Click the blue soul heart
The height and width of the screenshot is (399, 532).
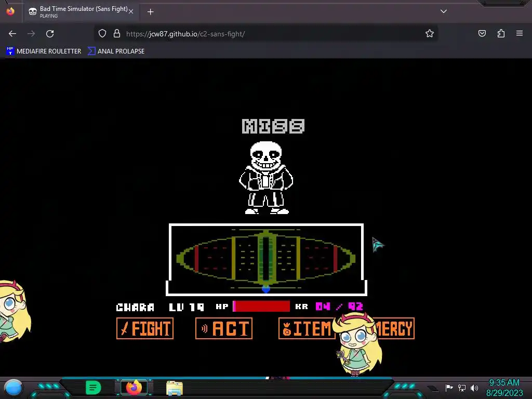pyautogui.click(x=266, y=289)
